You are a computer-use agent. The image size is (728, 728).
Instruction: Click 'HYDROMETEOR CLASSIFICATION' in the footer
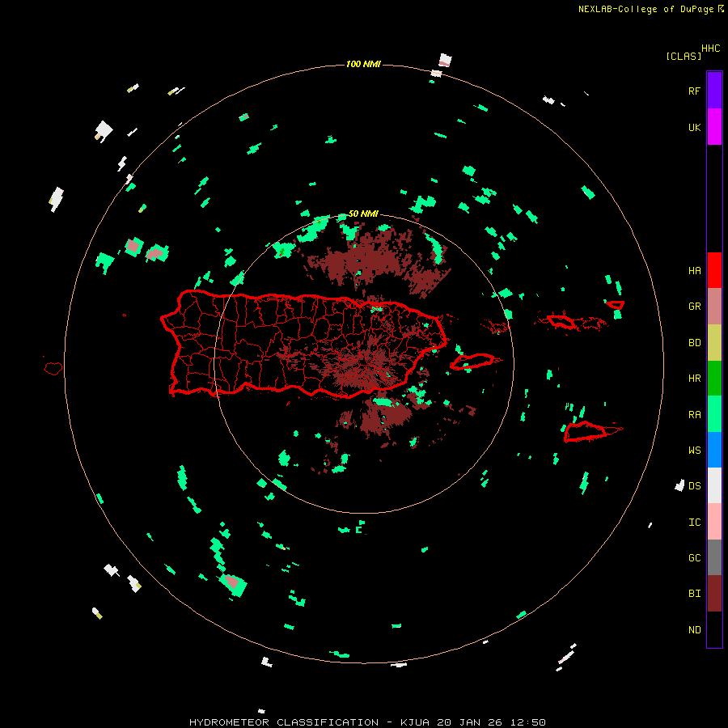coord(284,722)
